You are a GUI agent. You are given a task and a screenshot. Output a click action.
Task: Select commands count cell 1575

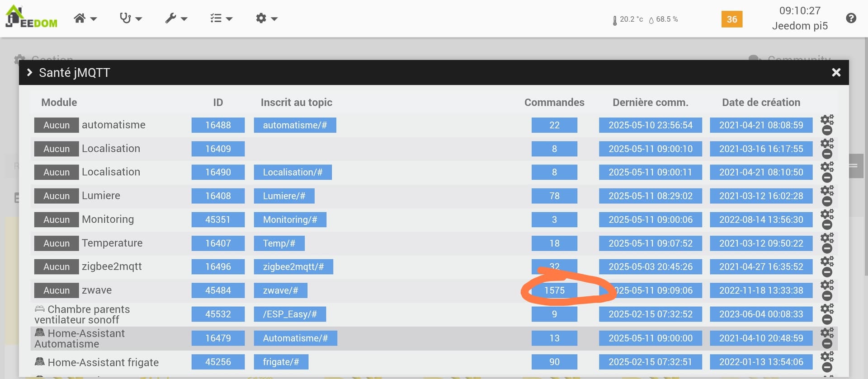[x=554, y=290]
